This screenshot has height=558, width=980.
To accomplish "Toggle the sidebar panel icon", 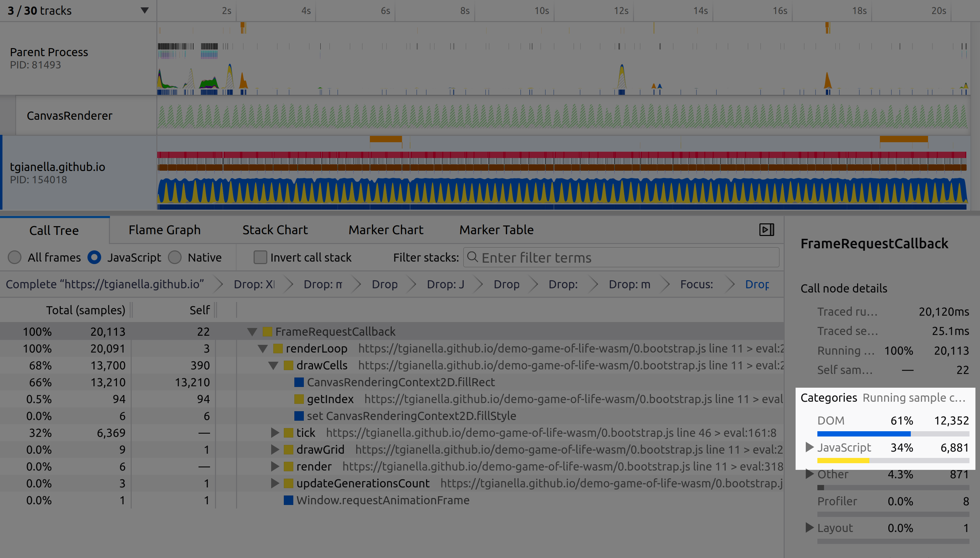I will pos(766,230).
